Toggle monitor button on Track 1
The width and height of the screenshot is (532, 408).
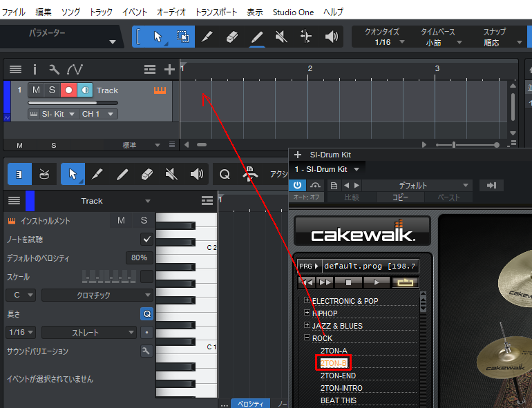85,90
